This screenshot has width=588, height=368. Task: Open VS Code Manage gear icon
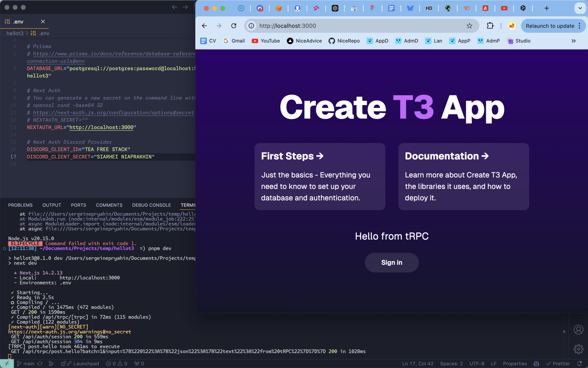(x=578, y=349)
